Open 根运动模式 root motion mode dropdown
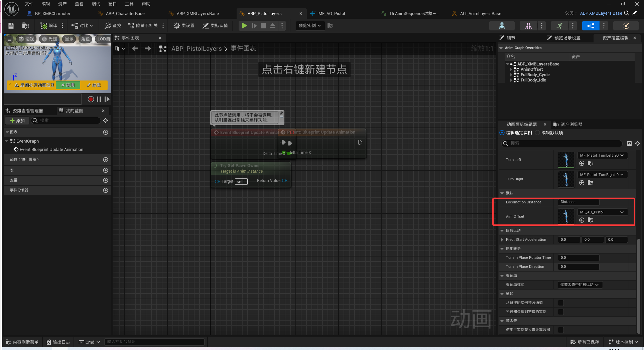This screenshot has width=644, height=350. pos(580,285)
